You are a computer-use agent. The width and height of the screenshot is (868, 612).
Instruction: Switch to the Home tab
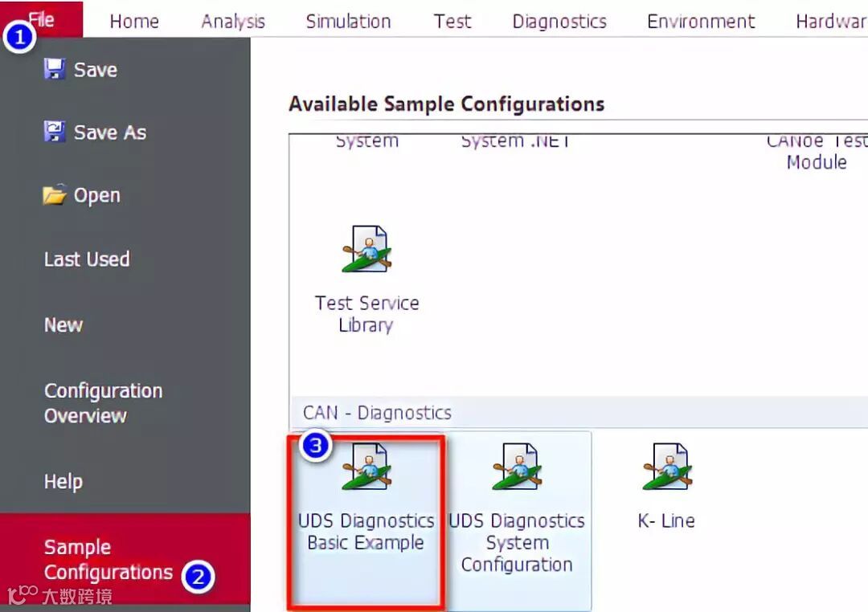(134, 22)
